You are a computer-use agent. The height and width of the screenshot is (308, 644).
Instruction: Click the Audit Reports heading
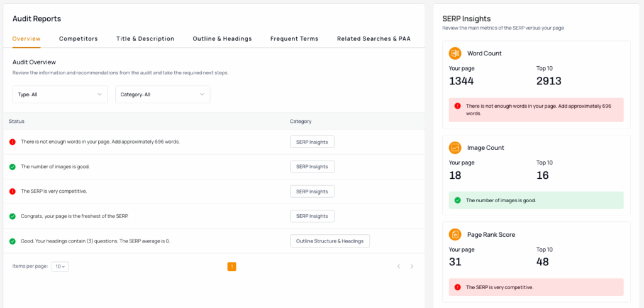[36, 18]
